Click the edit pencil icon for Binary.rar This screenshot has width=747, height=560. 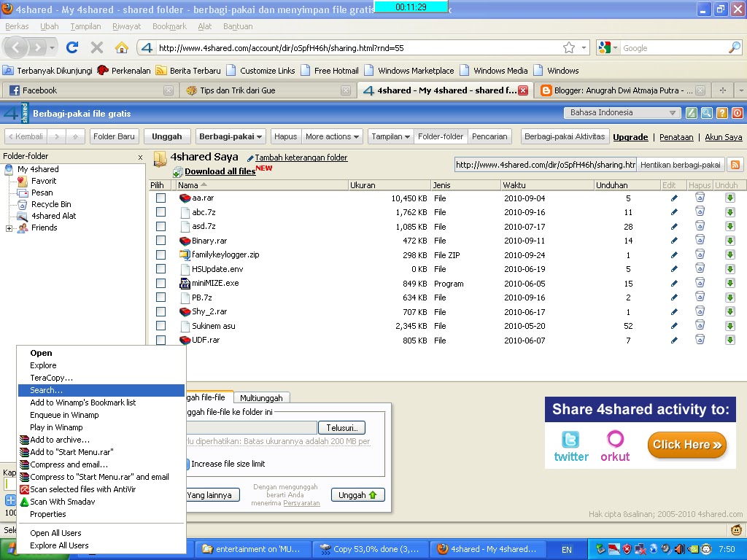click(674, 241)
